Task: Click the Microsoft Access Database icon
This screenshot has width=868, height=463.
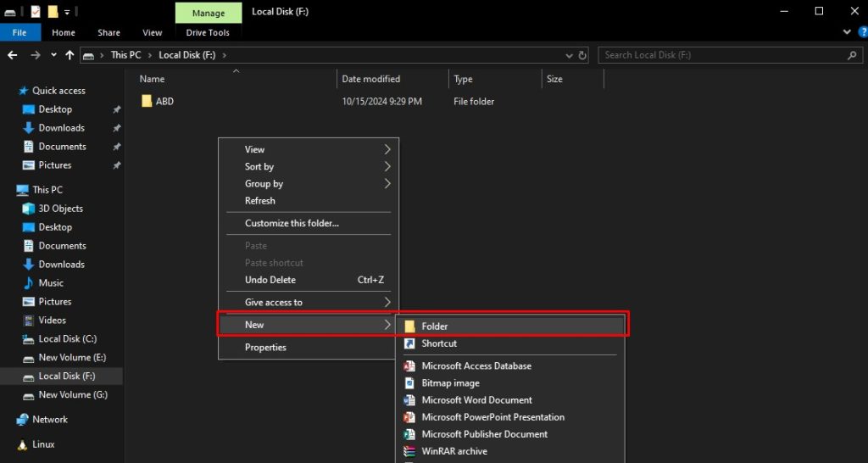Action: point(409,366)
